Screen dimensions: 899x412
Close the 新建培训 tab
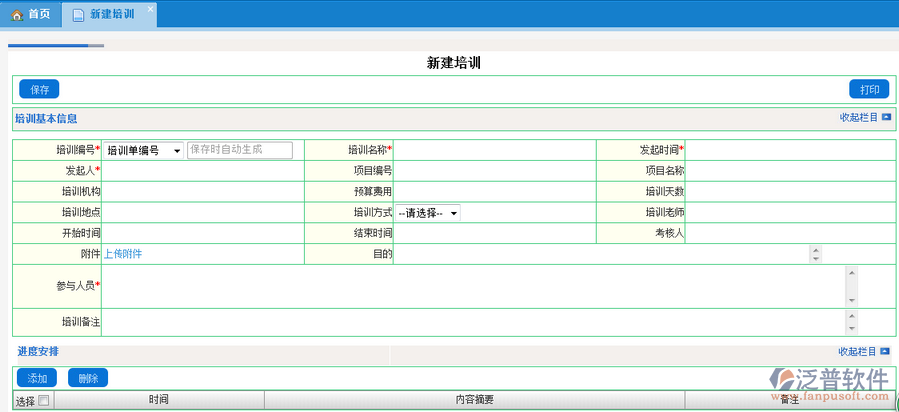(150, 9)
